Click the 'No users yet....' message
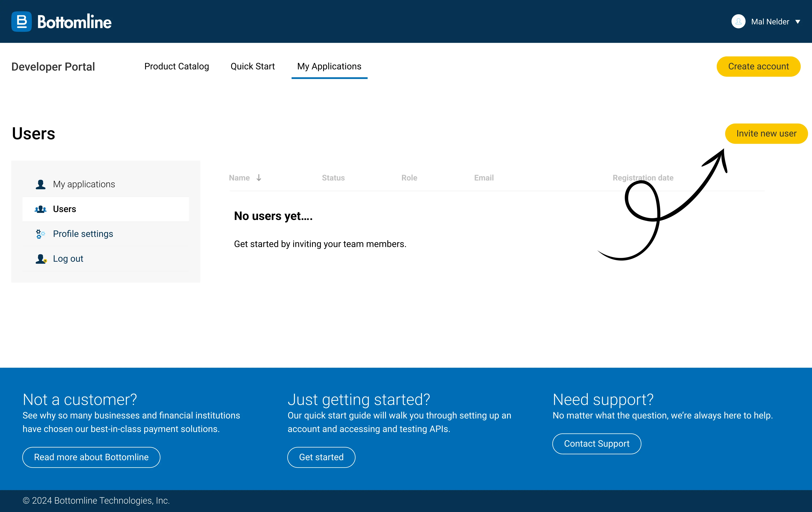812x512 pixels. tap(274, 216)
